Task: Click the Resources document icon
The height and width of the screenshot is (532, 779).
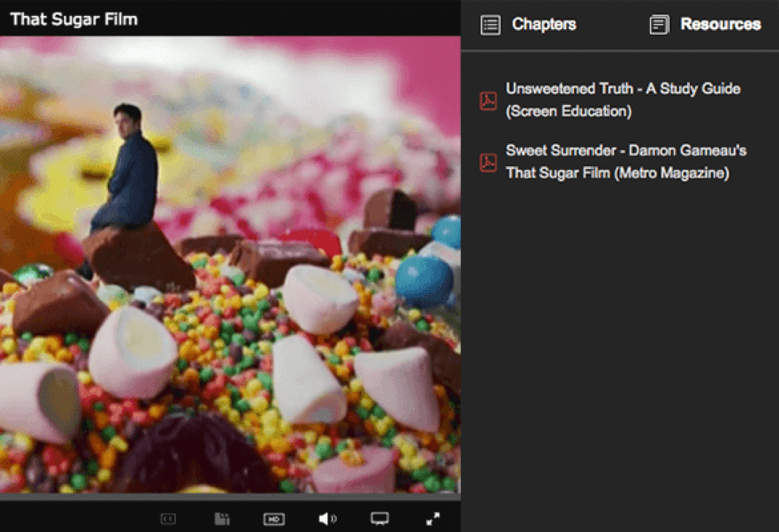Action: point(659,25)
